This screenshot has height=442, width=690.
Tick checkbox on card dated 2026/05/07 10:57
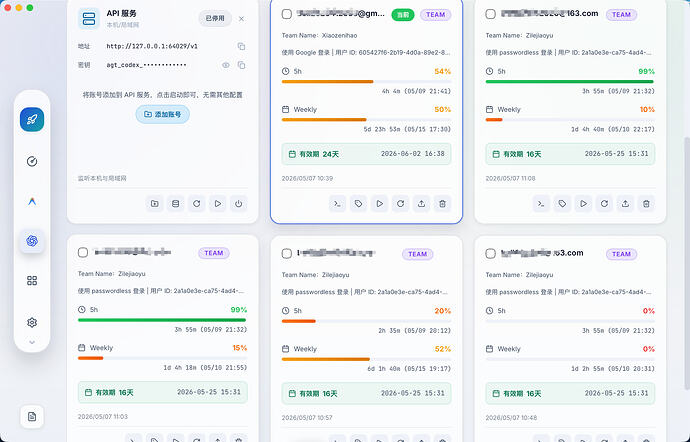(x=287, y=254)
